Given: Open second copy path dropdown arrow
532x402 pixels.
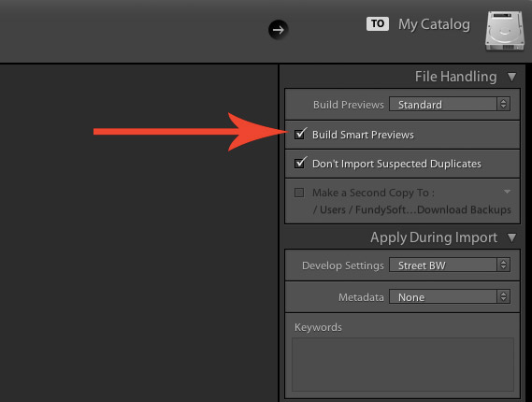Looking at the screenshot, I should pyautogui.click(x=507, y=192).
